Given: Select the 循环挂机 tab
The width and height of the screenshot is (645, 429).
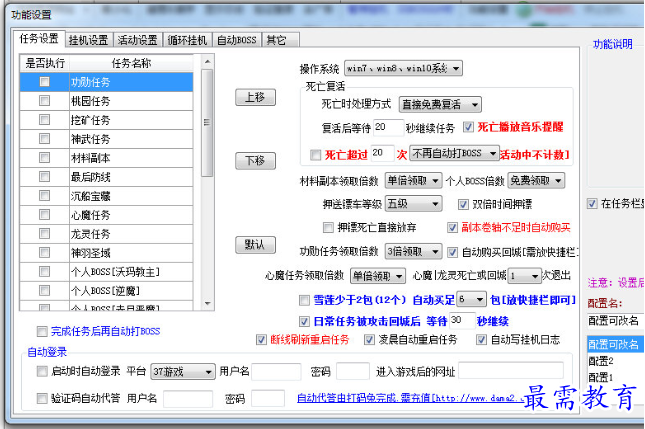Looking at the screenshot, I should pos(187,40).
